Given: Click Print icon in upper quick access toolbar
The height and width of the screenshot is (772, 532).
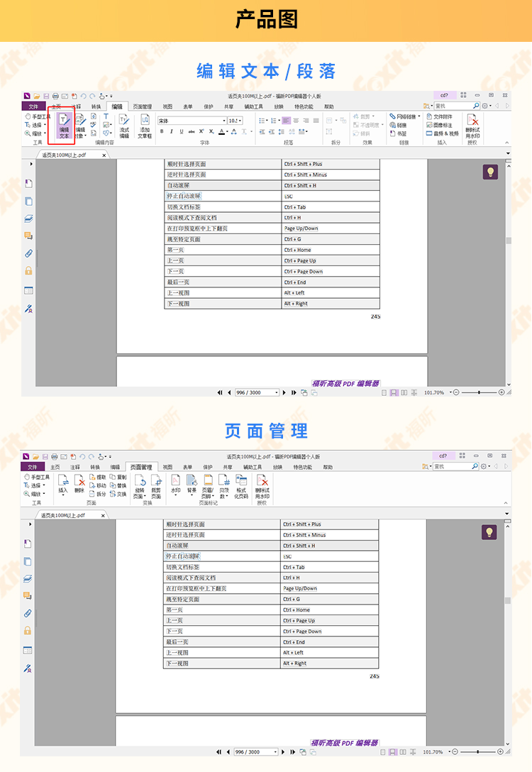Looking at the screenshot, I should coord(55,96).
